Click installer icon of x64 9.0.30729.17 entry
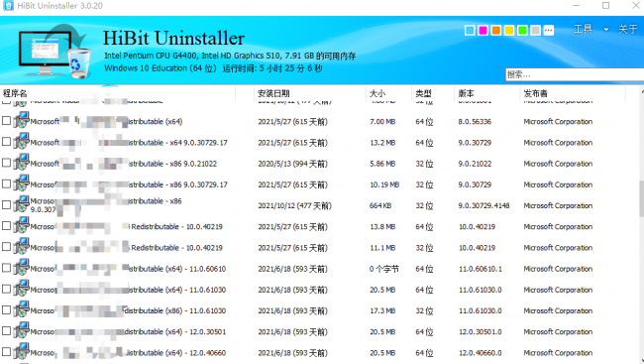 tap(21, 141)
